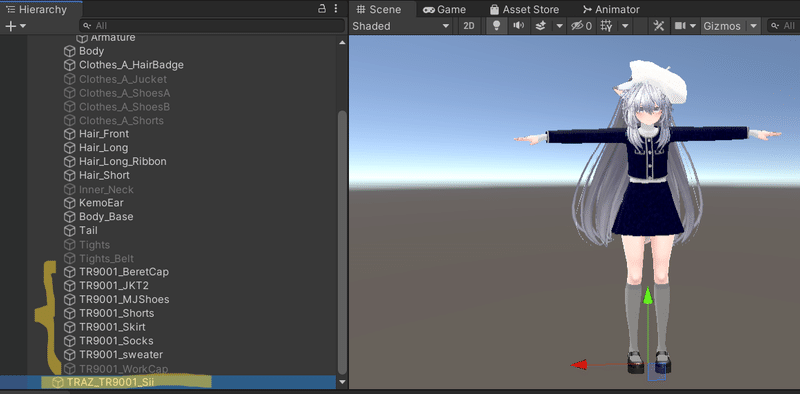Open the Animator tab
Screen dimensions: 800x394
[x=611, y=10]
